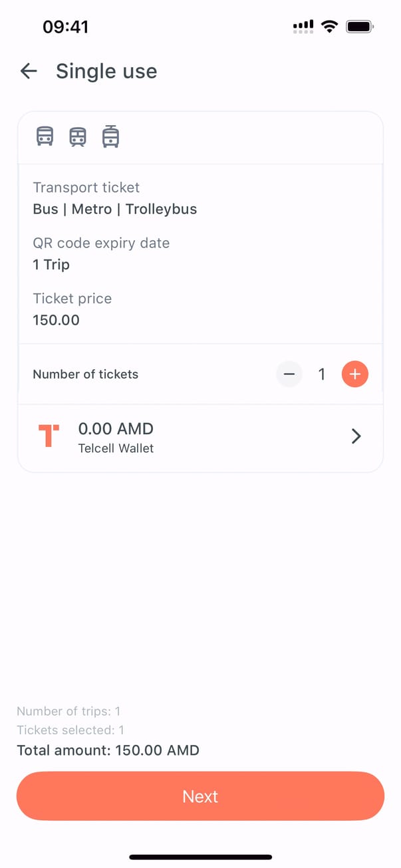Click the trolleybus icon

[x=110, y=136]
